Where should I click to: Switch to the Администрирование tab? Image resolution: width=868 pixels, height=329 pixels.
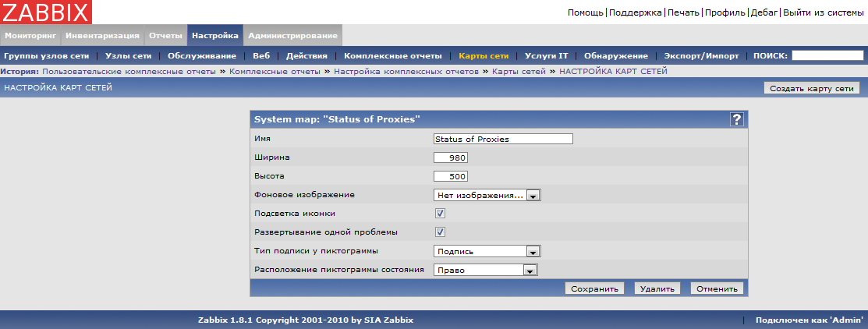tap(292, 35)
